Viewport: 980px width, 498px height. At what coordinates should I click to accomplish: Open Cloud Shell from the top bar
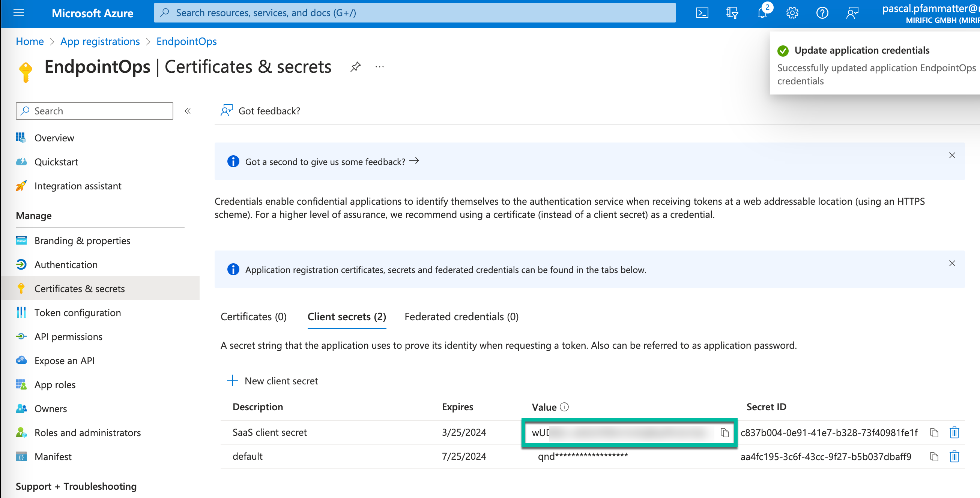tap(702, 13)
